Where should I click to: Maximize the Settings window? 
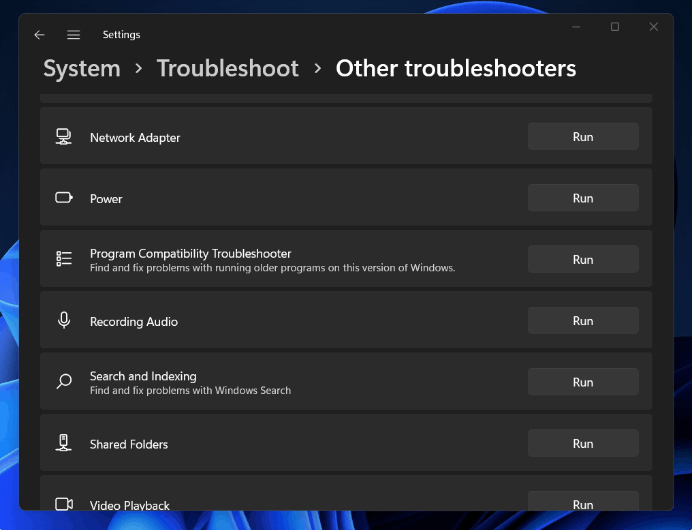[x=615, y=27]
